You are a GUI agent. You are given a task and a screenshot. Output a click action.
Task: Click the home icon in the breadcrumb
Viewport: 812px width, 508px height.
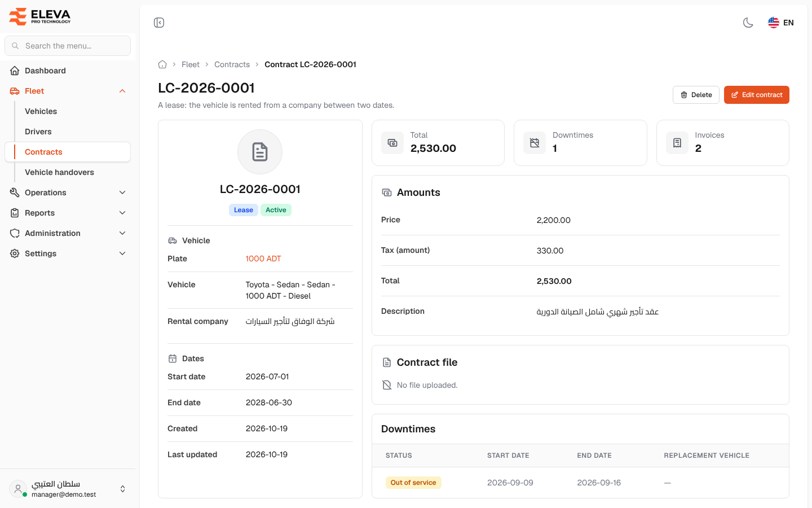click(x=162, y=64)
